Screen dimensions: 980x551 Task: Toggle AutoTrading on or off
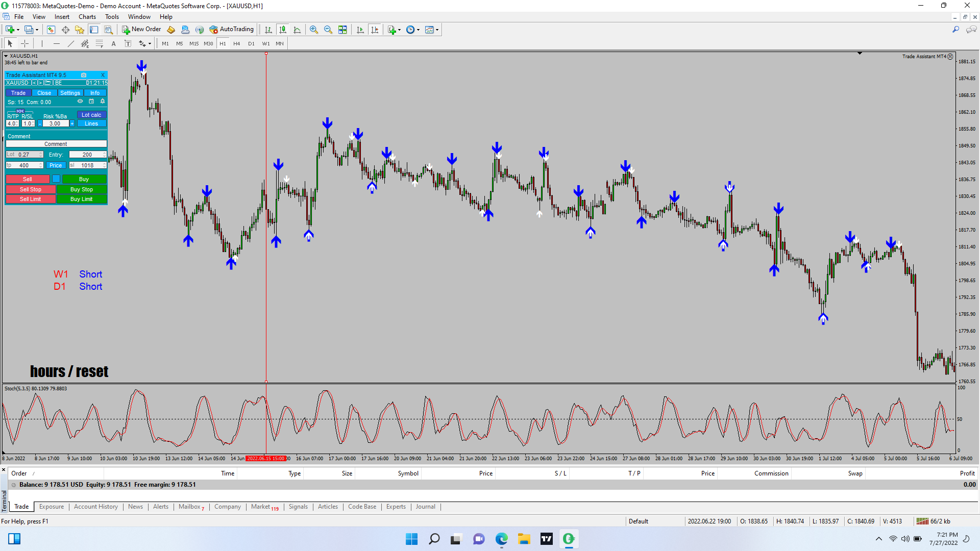231,30
